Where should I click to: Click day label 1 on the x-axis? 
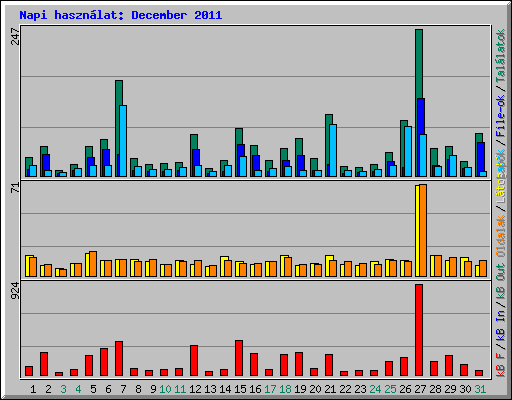[33, 389]
